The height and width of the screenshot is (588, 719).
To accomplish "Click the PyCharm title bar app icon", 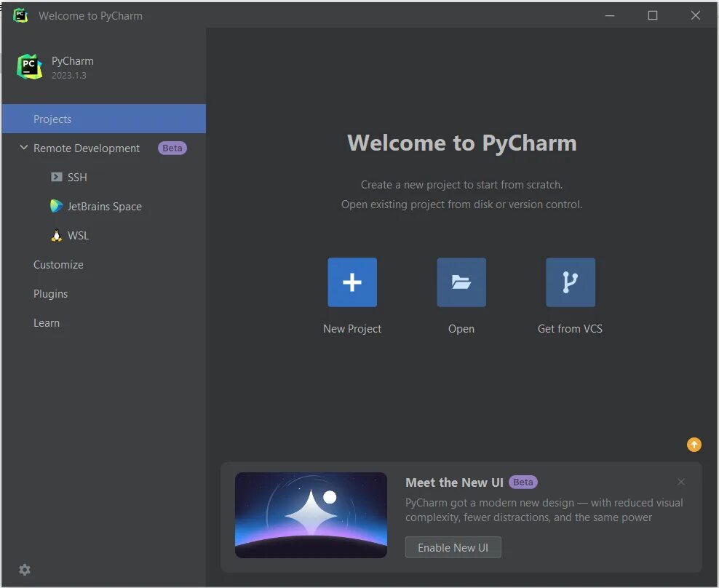I will coord(20,15).
